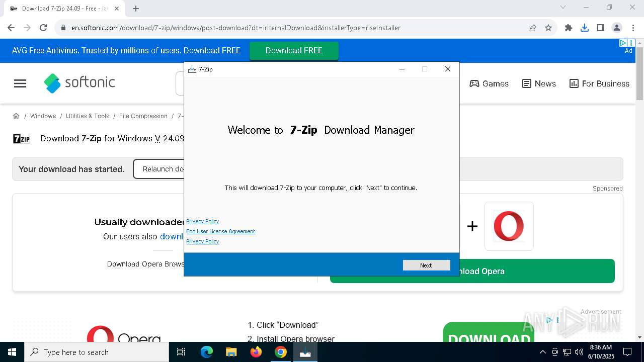This screenshot has height=362, width=644.
Task: Click the address bar URL
Action: click(236, 28)
